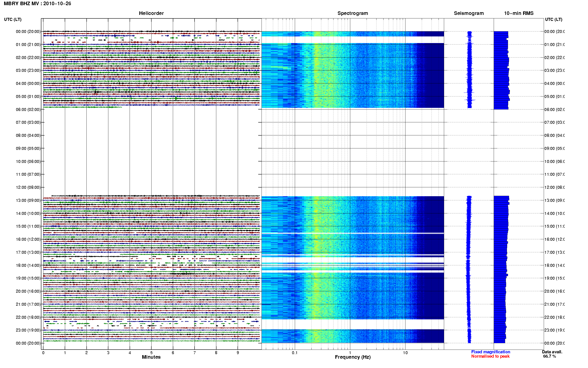The image size is (588, 368).
Task: Click the left '01:00 (21:00)' time label
Action: click(x=28, y=44)
